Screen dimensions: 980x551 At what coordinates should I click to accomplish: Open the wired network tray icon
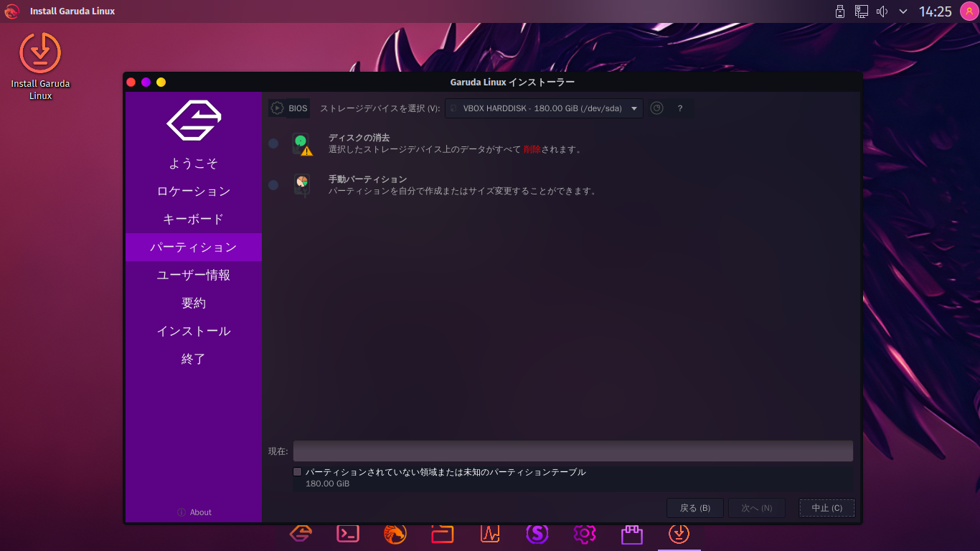point(862,11)
